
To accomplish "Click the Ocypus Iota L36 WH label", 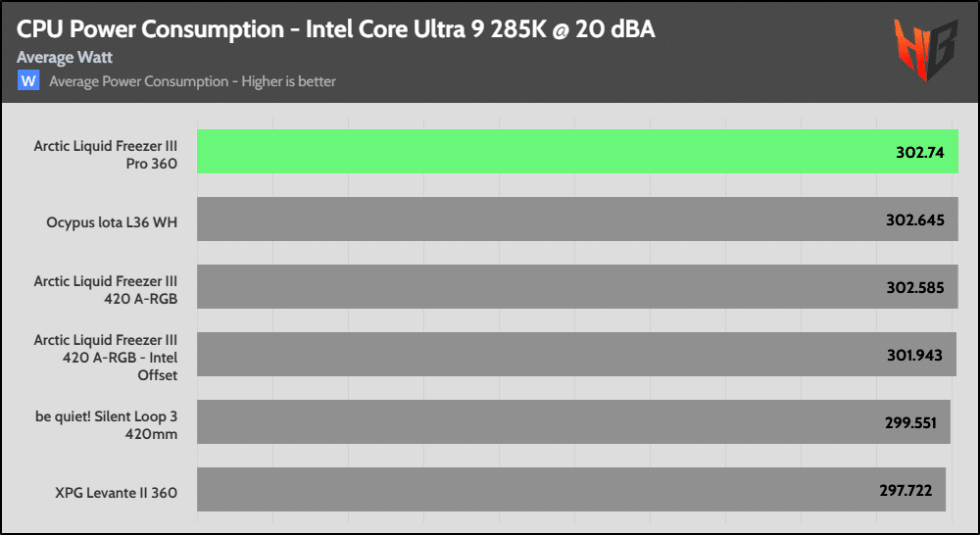I will [x=112, y=221].
